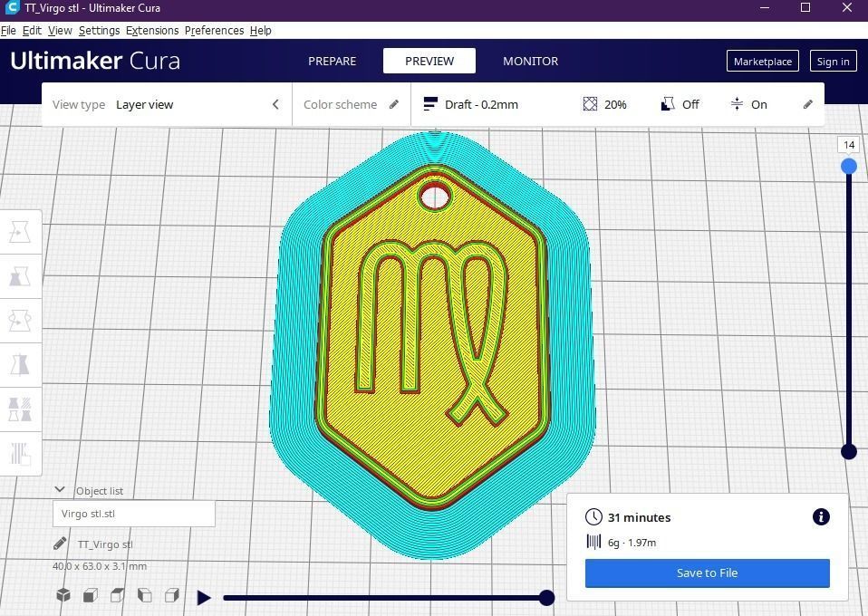The width and height of the screenshot is (868, 616).
Task: Click the adhesion On icon
Action: click(737, 104)
